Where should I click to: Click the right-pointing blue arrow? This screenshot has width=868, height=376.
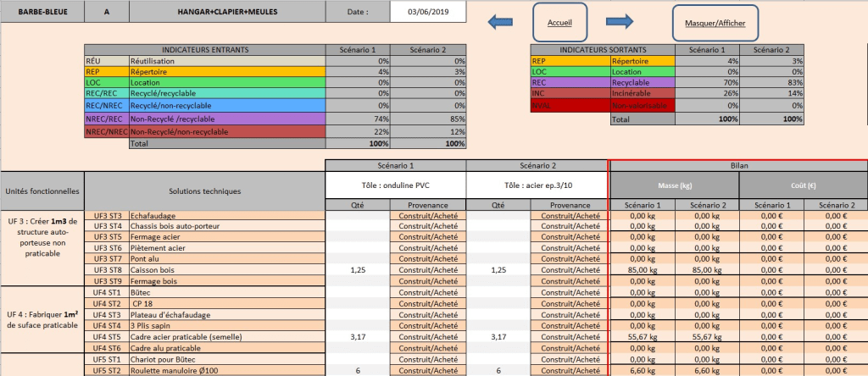(x=620, y=23)
